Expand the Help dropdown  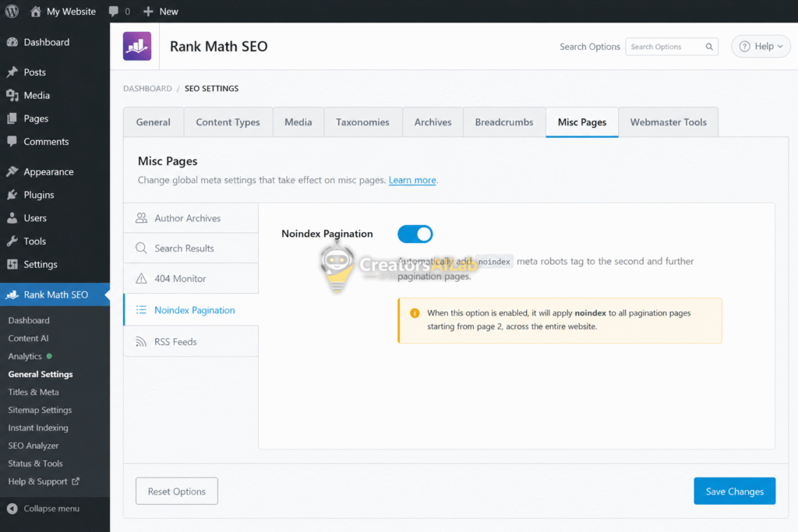click(x=761, y=46)
